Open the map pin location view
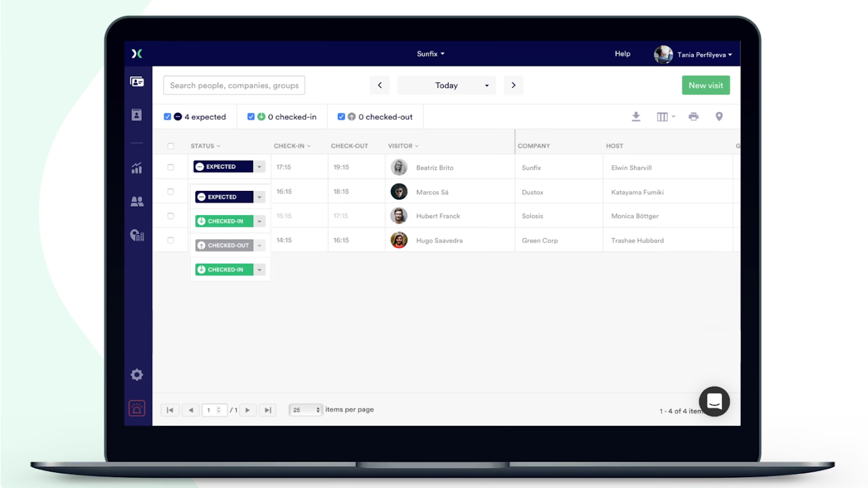868x488 pixels. pos(719,117)
